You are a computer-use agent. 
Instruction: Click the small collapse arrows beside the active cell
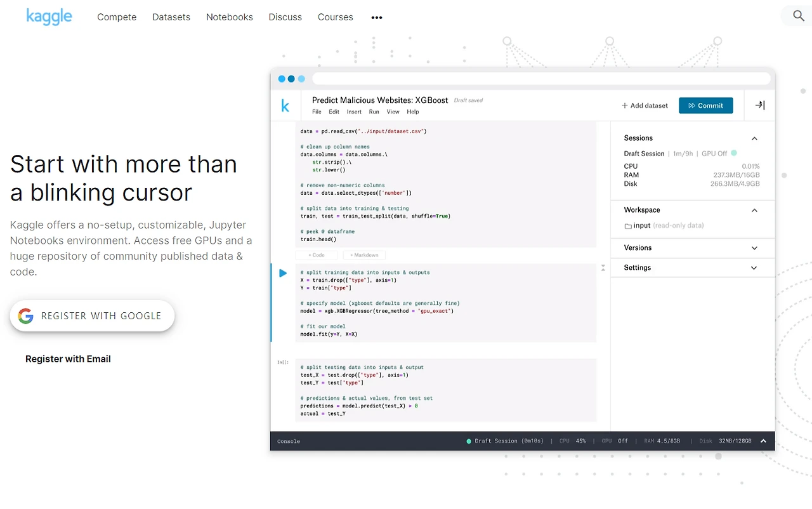click(x=603, y=268)
